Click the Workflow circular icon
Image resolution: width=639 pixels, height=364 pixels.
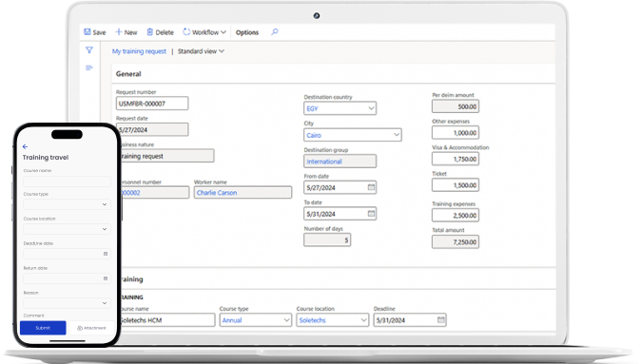(186, 31)
